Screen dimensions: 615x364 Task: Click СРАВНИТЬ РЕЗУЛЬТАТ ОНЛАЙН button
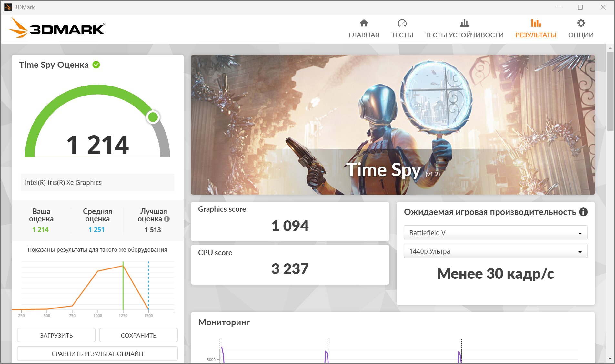(97, 354)
